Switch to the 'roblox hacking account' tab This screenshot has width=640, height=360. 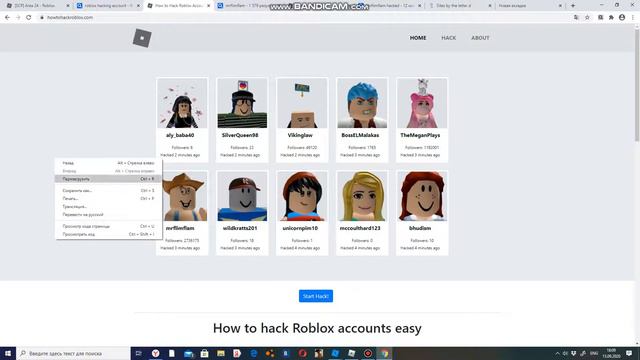pyautogui.click(x=107, y=6)
